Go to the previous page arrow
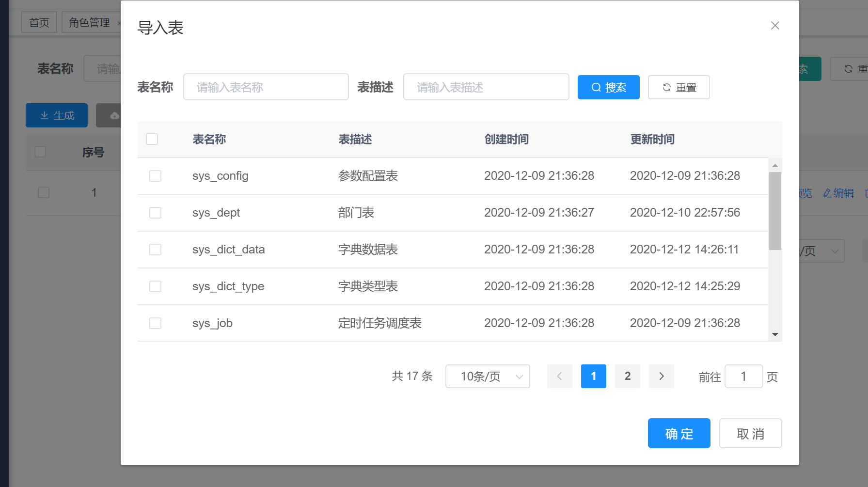868x487 pixels. pyautogui.click(x=560, y=377)
